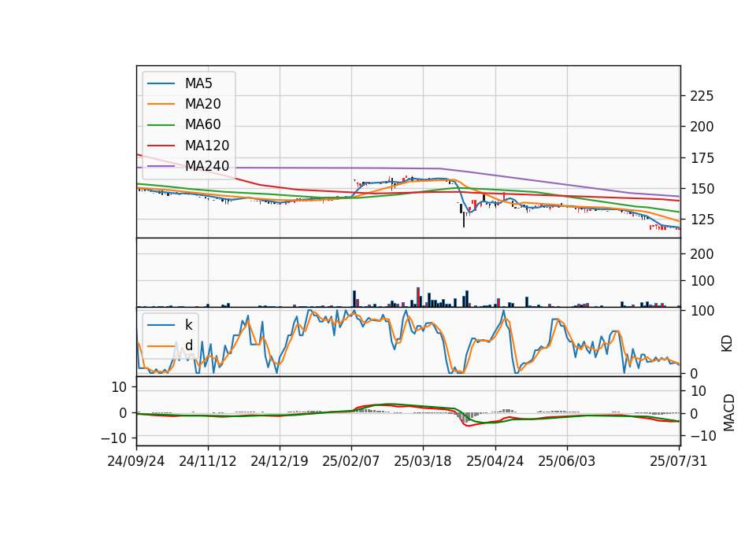The width and height of the screenshot is (756, 543).
Task: Click the blue MA5 legend line sample
Action: pos(161,83)
